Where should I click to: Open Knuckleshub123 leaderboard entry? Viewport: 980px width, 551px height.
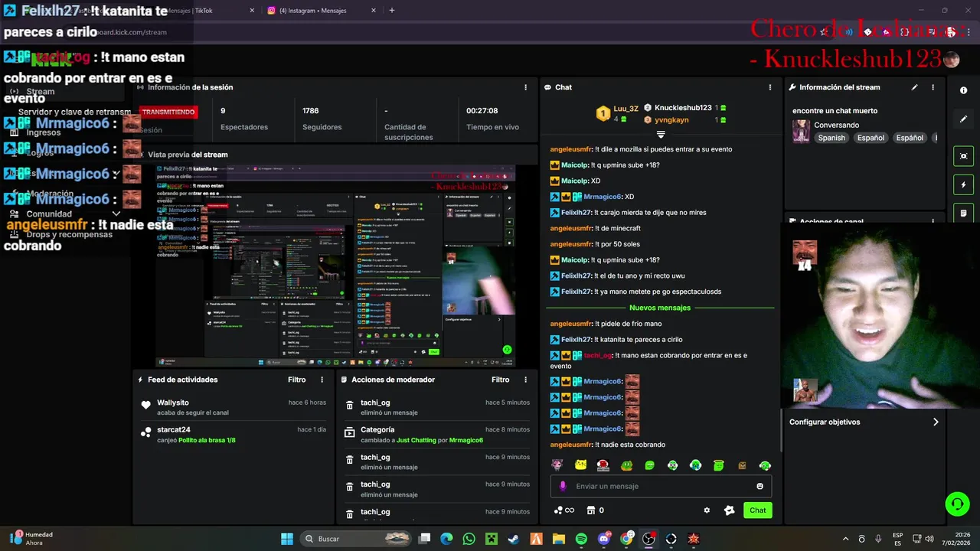point(685,108)
